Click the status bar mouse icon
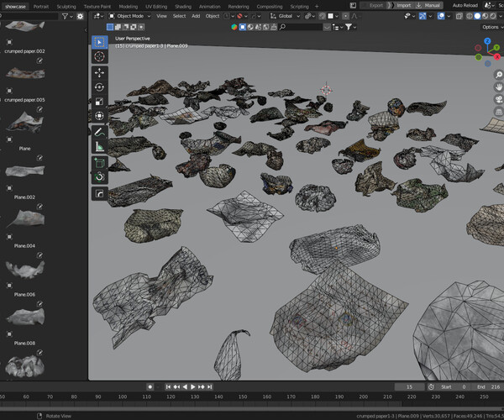The height and width of the screenshot is (420, 504). pos(39,416)
